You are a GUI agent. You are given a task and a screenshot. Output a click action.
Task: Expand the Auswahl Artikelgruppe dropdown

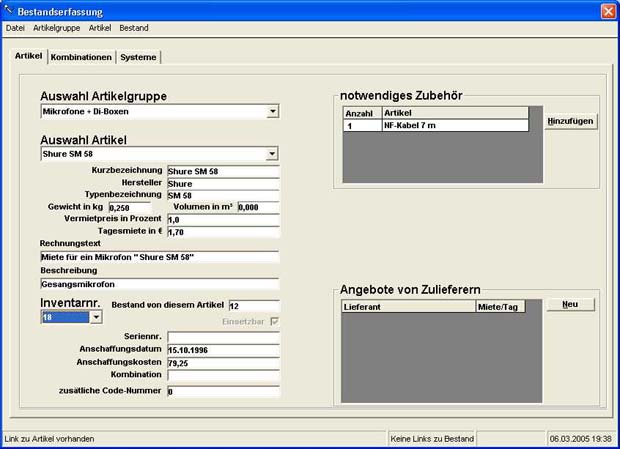pos(273,112)
